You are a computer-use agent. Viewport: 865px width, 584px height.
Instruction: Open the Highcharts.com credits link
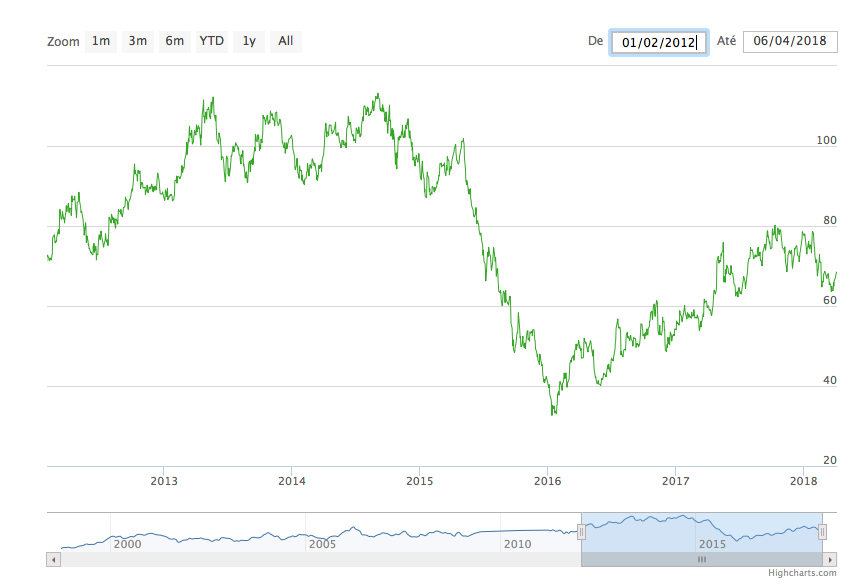tap(802, 573)
